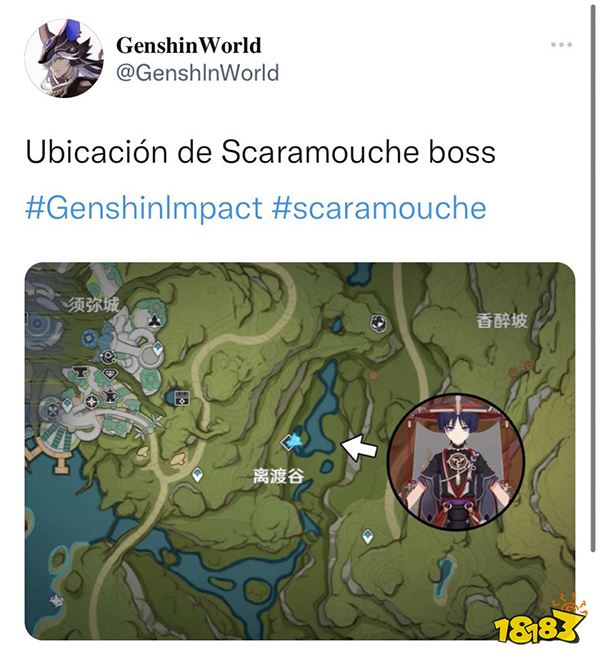
Task: Click the teleport waypoint below the Scaramouche portrait
Action: pos(368,537)
